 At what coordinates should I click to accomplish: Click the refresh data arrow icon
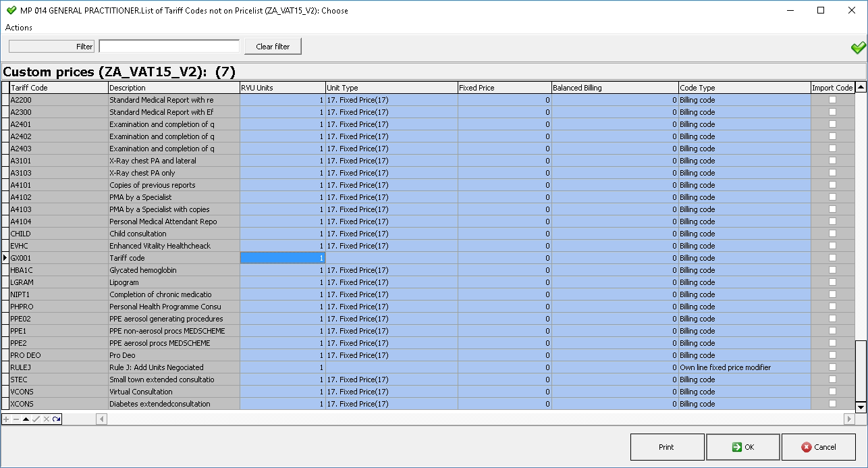tap(56, 419)
